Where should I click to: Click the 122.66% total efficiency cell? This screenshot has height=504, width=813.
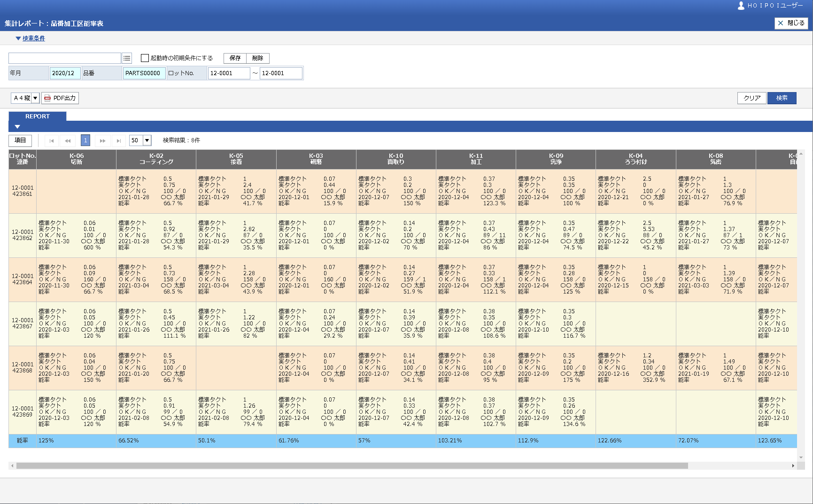tap(636, 441)
